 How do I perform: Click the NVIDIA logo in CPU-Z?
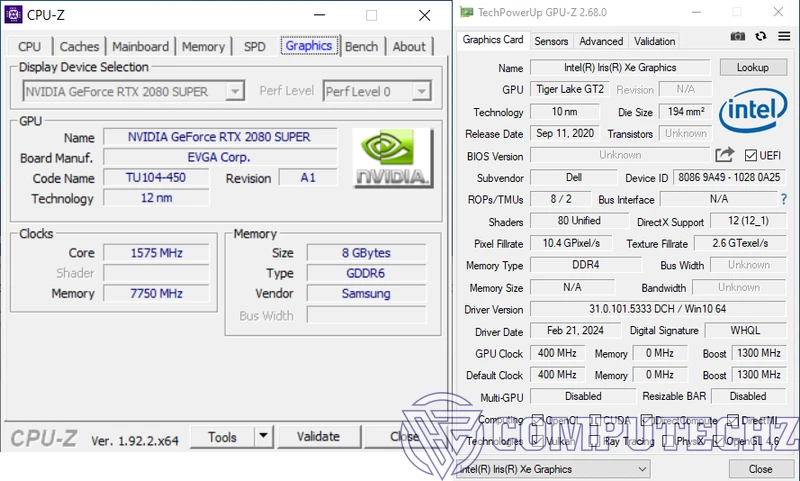point(393,158)
